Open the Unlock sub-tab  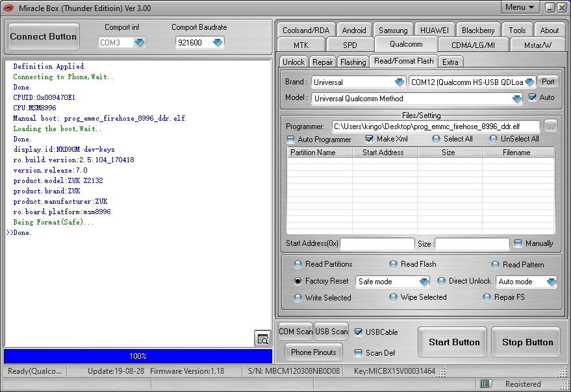pyautogui.click(x=294, y=62)
